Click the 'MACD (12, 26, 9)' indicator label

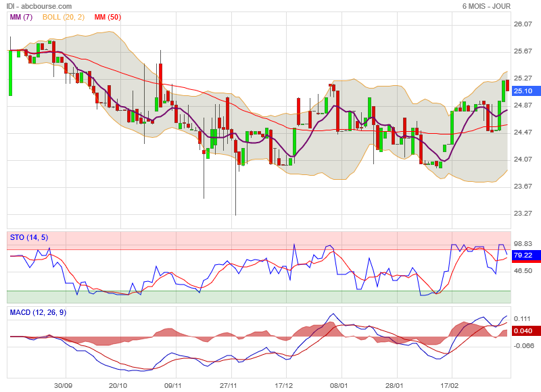coord(38,312)
